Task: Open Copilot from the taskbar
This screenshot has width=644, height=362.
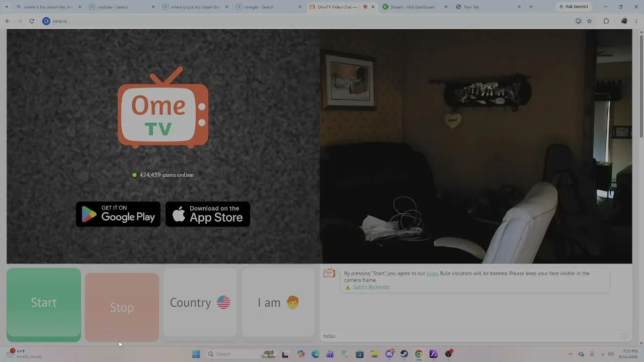Action: click(301, 354)
